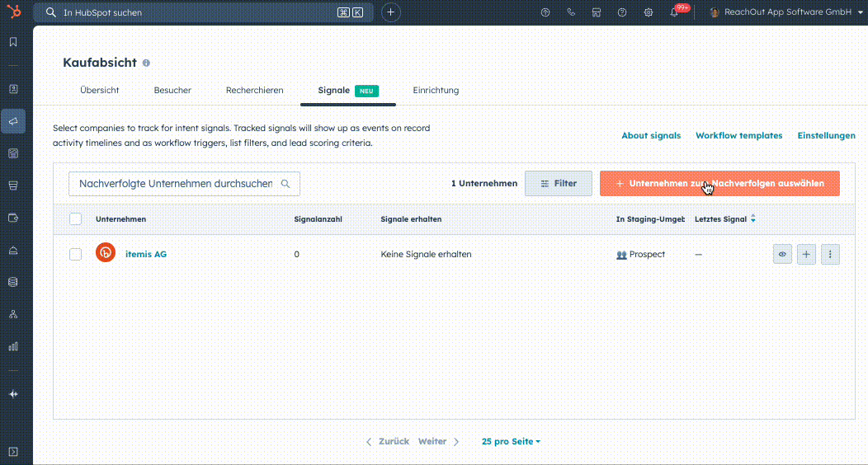Check the select-all checkbox in table header
This screenshot has height=465, width=868.
click(x=76, y=219)
